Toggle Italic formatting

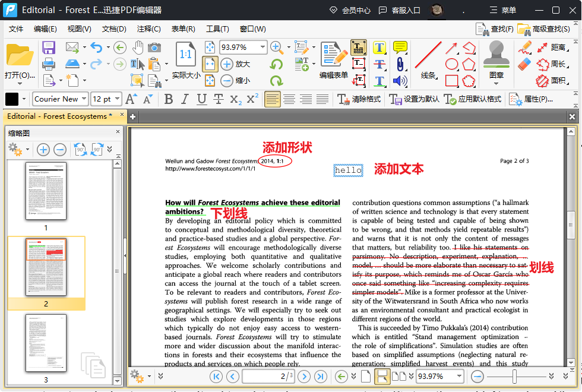pos(185,99)
